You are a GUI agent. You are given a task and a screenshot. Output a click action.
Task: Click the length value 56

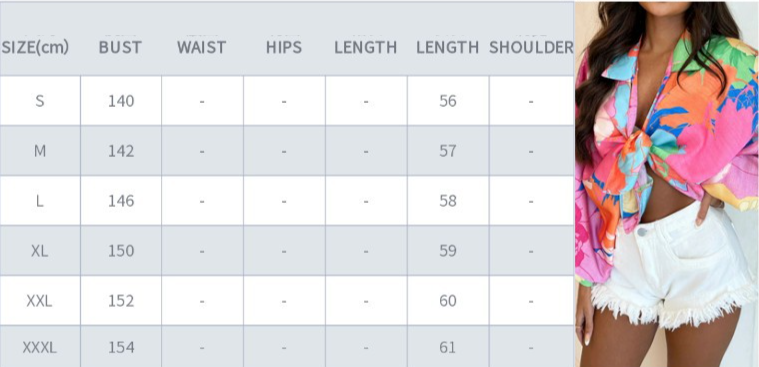[448, 101]
